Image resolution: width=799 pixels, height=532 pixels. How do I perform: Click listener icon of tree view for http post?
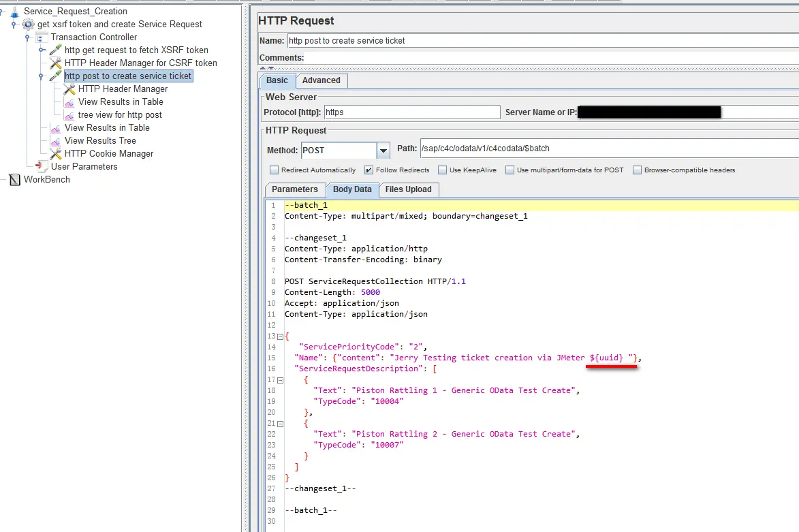(x=69, y=115)
